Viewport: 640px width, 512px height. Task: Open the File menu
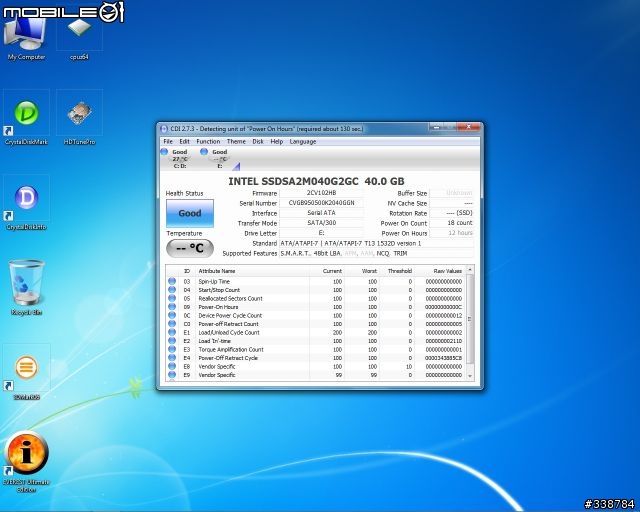click(x=168, y=142)
